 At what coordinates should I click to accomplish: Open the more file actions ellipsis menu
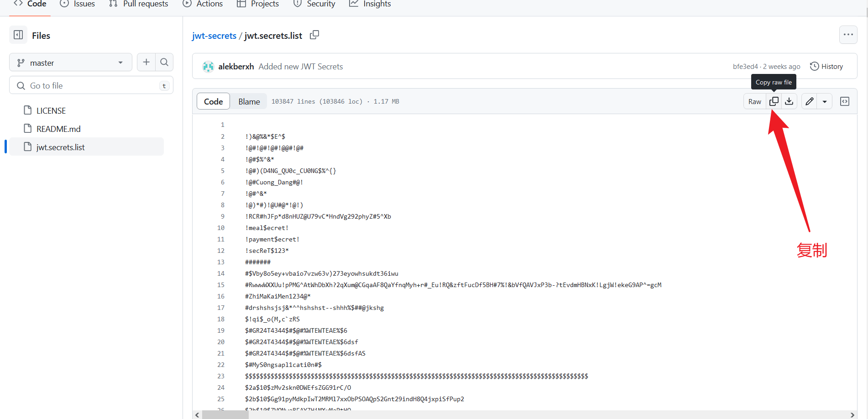pyautogui.click(x=848, y=35)
